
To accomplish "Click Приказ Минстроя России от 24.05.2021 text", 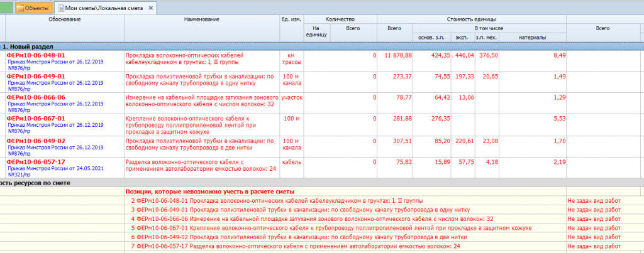I will click(55, 168).
